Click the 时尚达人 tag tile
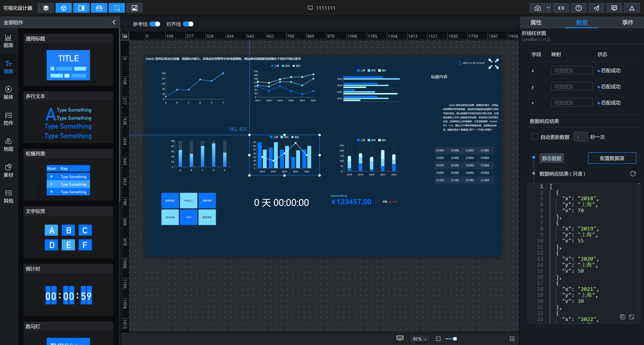Image resolution: width=644 pixels, height=345 pixels. tap(188, 200)
